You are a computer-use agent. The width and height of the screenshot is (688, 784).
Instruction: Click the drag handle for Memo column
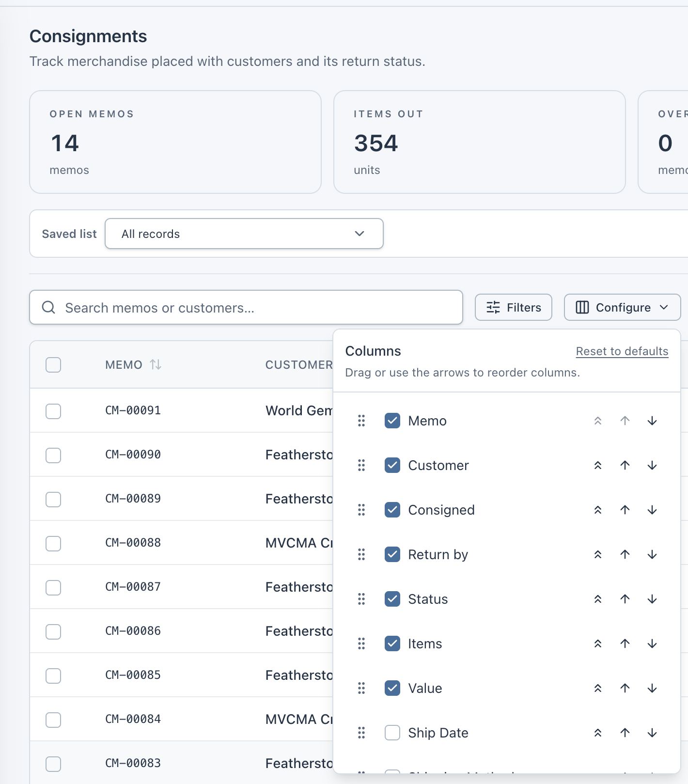pos(361,421)
